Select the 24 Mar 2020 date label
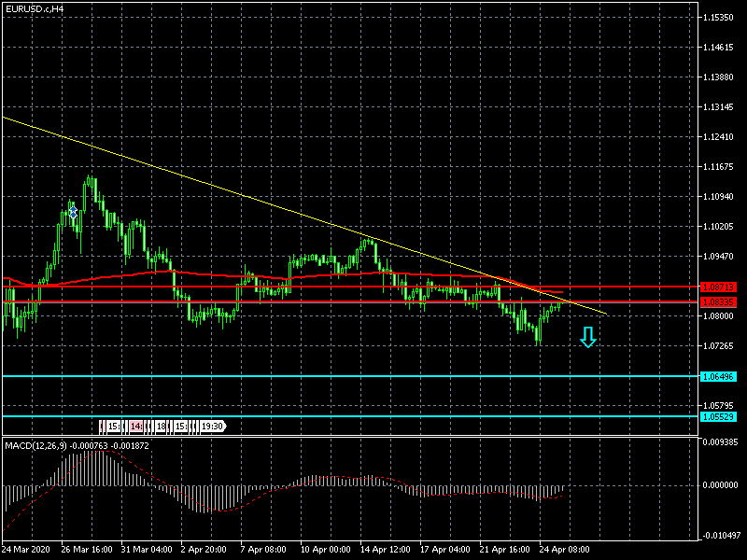This screenshot has width=747, height=560. pyautogui.click(x=27, y=550)
